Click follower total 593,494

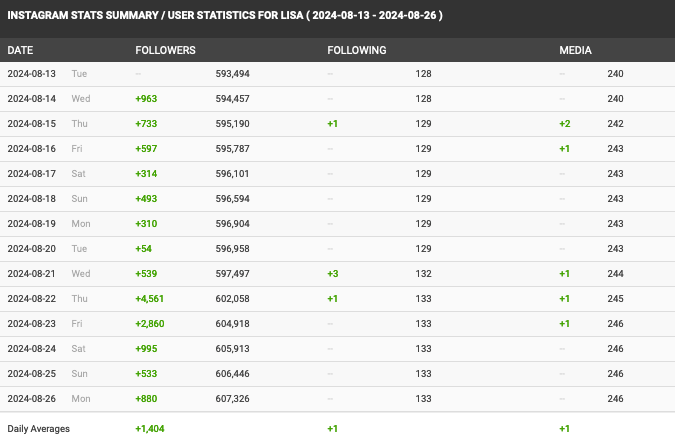[x=232, y=74]
